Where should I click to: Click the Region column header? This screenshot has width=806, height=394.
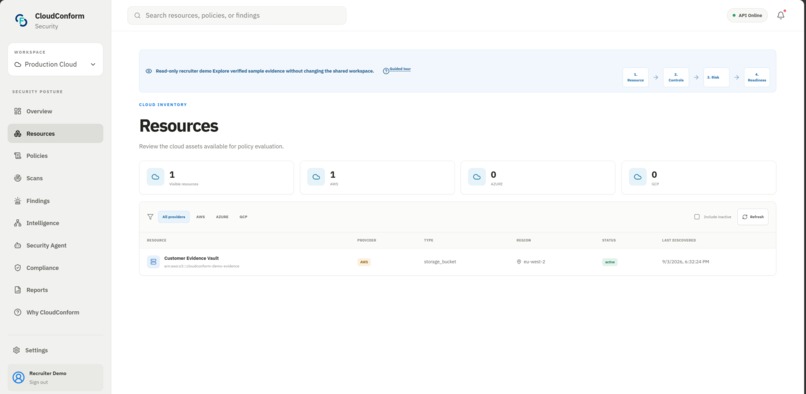tap(523, 240)
